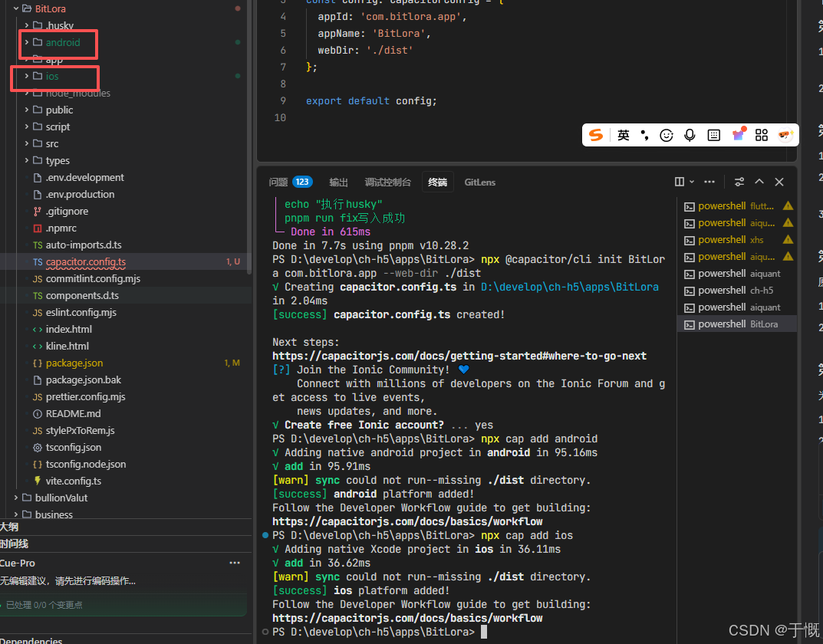Open .env.development file
The height and width of the screenshot is (644, 823).
(84, 177)
